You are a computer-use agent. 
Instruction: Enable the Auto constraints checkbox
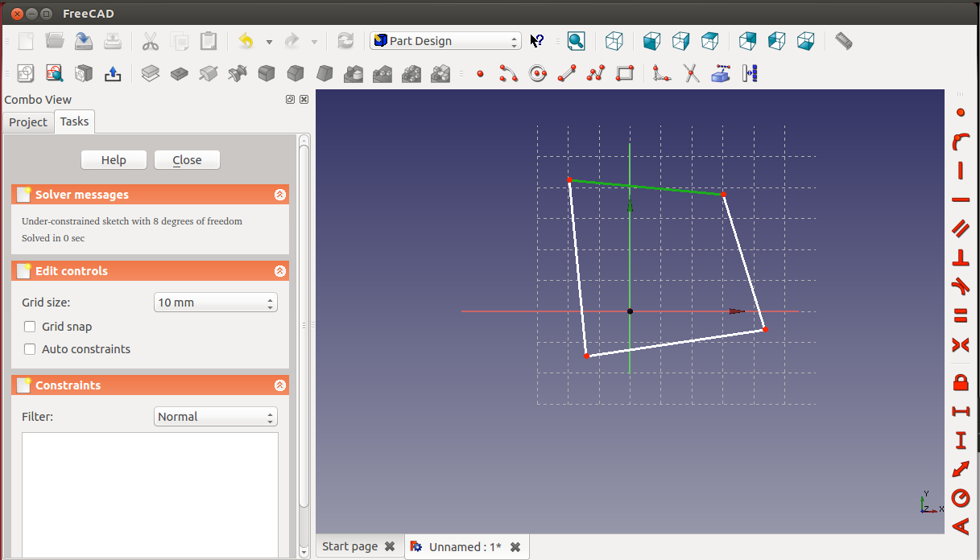click(31, 349)
